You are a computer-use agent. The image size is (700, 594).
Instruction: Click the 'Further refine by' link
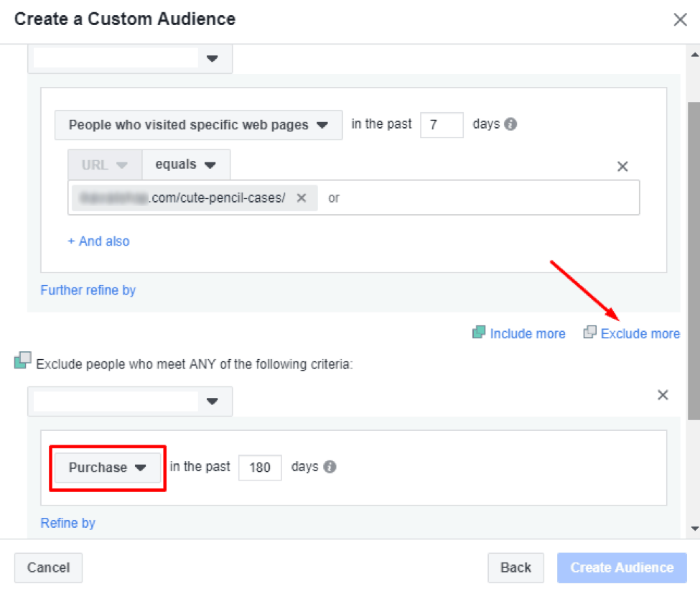click(x=88, y=290)
